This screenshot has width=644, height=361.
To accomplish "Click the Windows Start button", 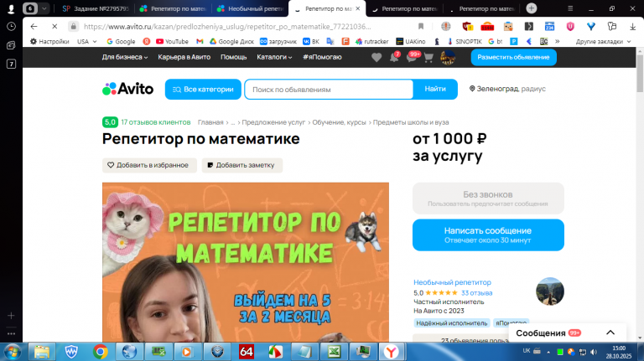I will click(x=13, y=352).
